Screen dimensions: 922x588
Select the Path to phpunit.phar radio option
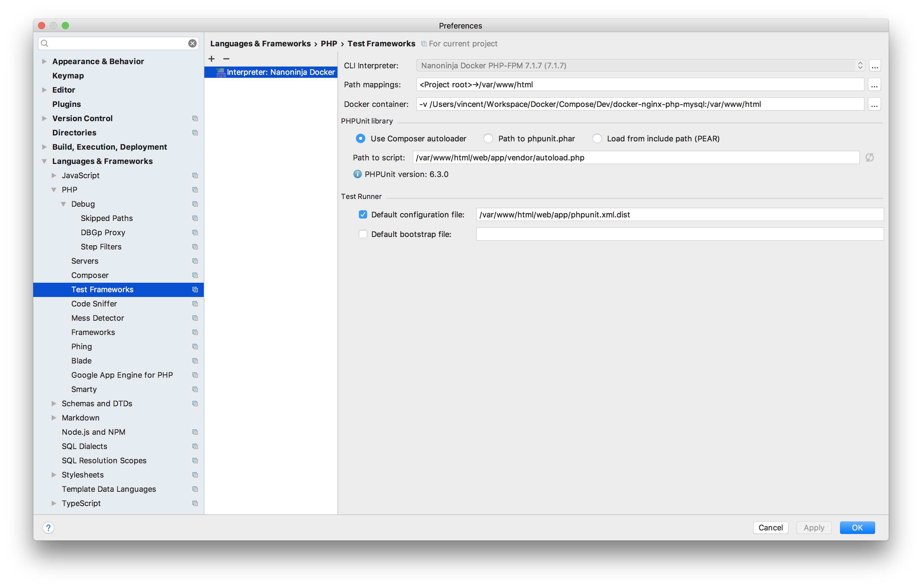[x=488, y=139]
